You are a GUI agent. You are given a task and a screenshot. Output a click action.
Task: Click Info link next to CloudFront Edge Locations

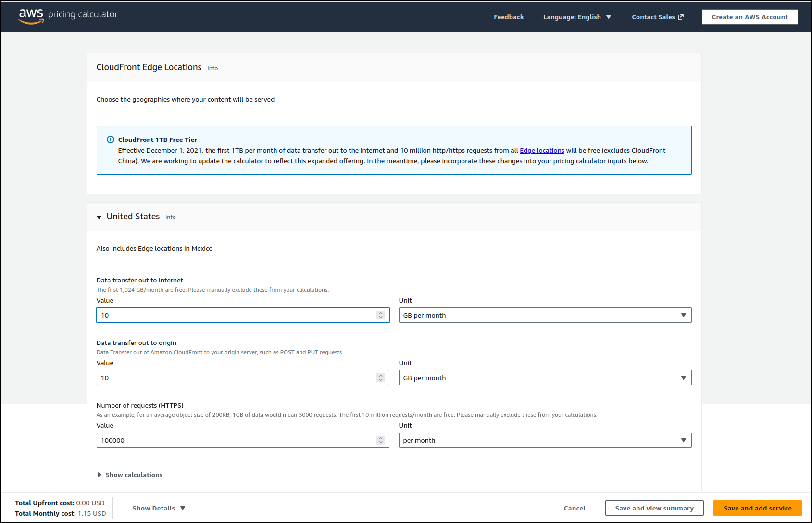[212, 68]
